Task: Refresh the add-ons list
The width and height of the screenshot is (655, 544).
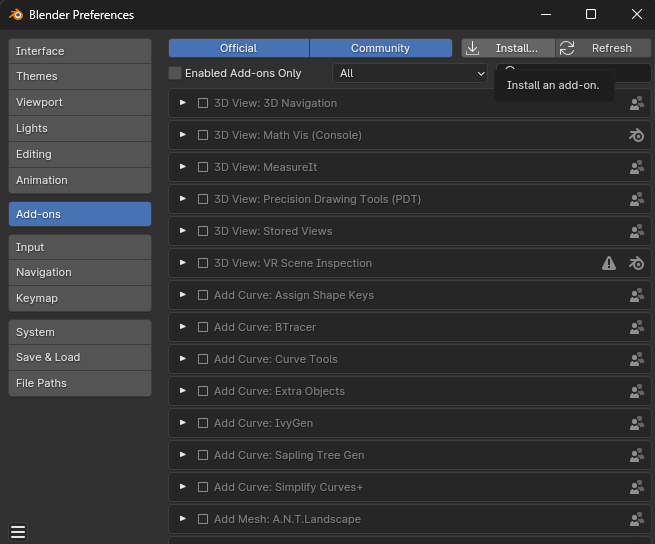Action: click(x=603, y=48)
